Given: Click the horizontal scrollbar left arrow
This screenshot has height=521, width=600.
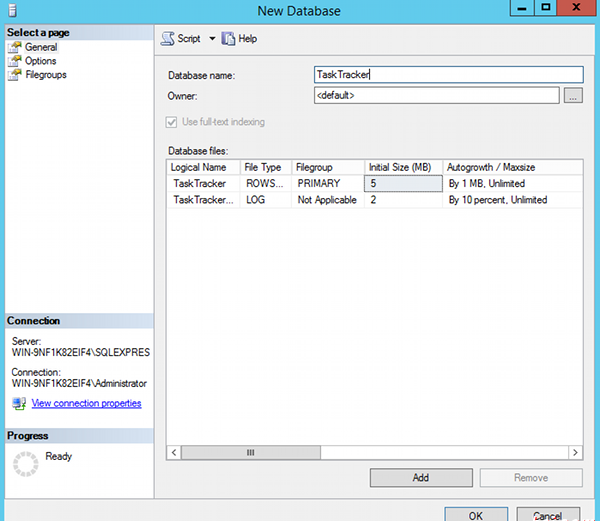Looking at the screenshot, I should point(174,453).
